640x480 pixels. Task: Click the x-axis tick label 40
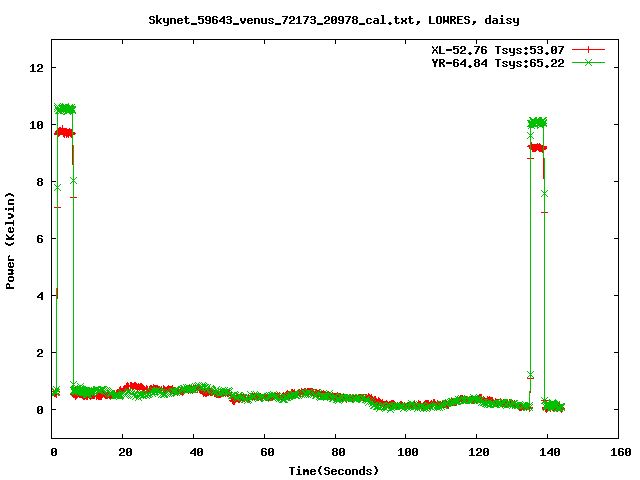point(196,452)
